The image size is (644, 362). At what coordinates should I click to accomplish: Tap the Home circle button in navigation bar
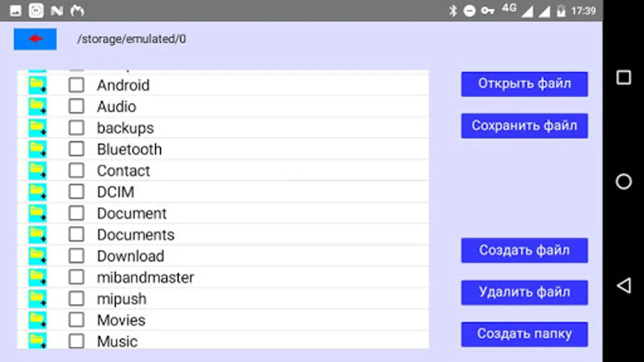pos(623,182)
